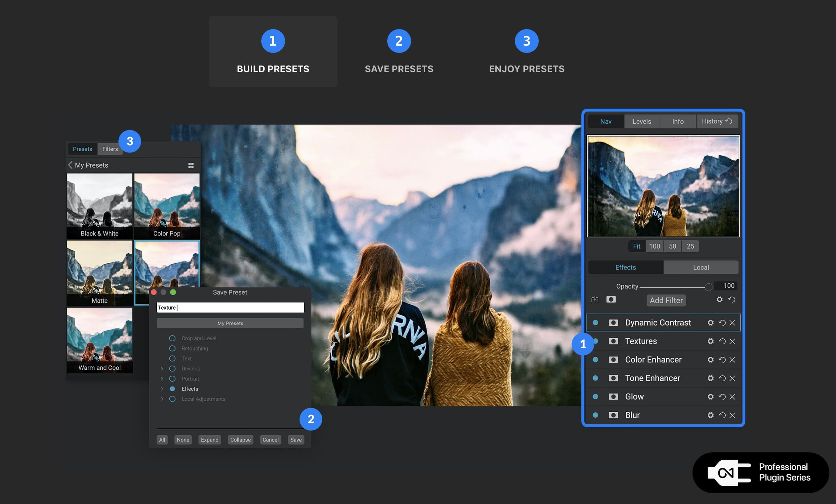Toggle Tone Enhancer filter visibility dot
Viewport: 836px width, 504px height.
click(x=595, y=378)
